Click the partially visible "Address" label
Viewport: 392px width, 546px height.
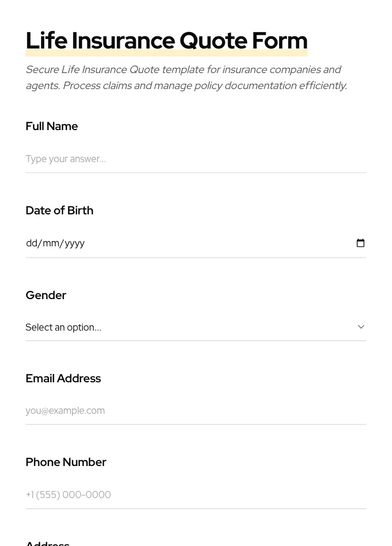pos(47,543)
